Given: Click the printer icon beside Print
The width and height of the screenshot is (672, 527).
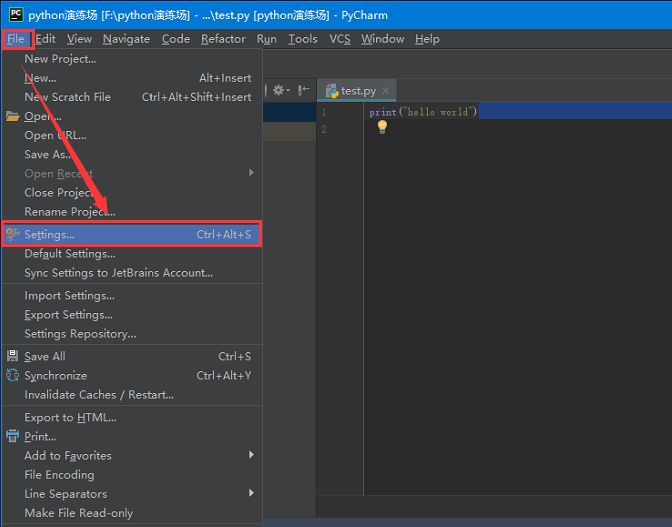Looking at the screenshot, I should coord(12,436).
